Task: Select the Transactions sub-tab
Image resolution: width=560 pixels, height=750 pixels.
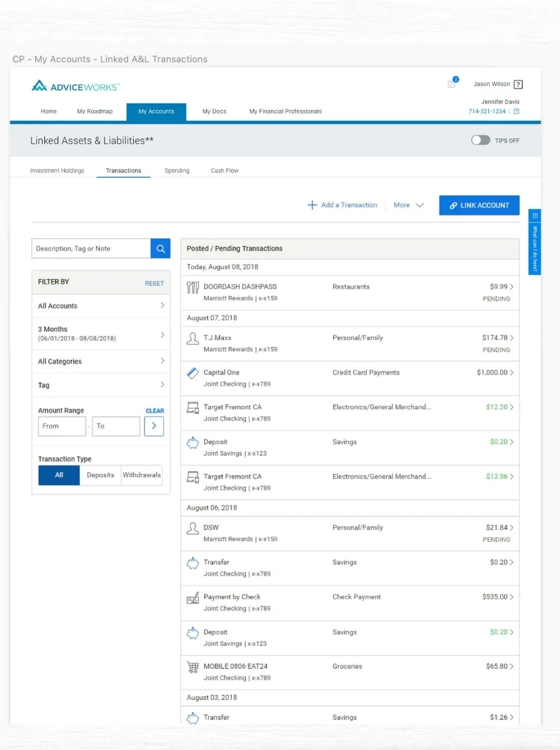Action: click(x=123, y=170)
